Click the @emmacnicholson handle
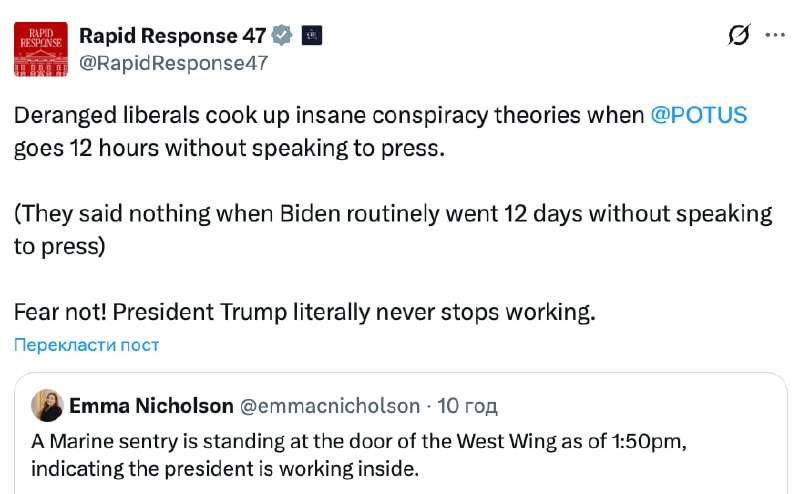This screenshot has height=494, width=800. (330, 406)
